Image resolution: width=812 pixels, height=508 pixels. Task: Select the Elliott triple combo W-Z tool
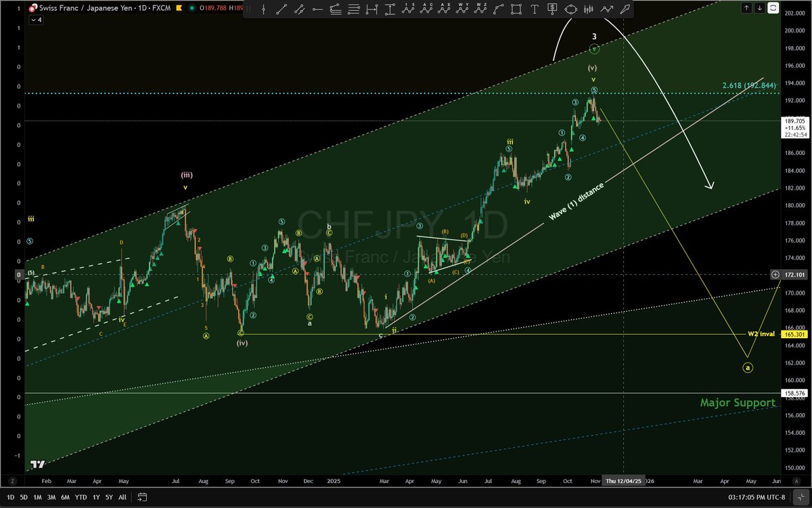coord(480,9)
